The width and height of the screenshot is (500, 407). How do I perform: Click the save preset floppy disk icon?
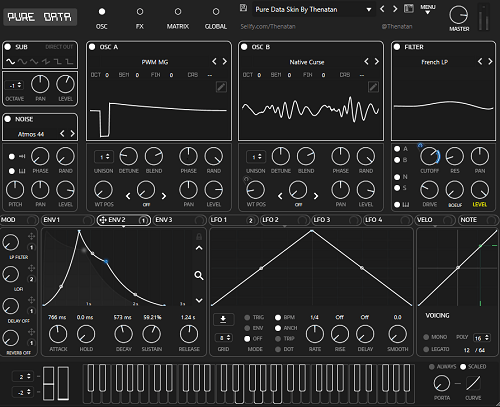tap(243, 8)
